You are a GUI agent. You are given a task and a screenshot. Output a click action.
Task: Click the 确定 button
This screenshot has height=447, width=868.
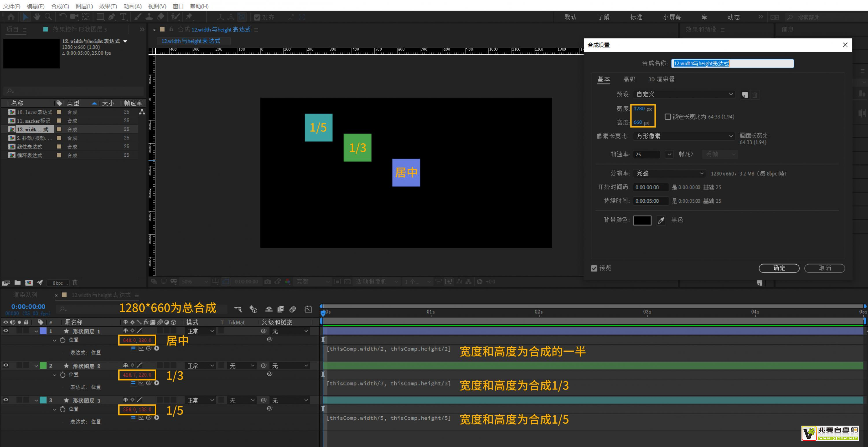click(779, 268)
